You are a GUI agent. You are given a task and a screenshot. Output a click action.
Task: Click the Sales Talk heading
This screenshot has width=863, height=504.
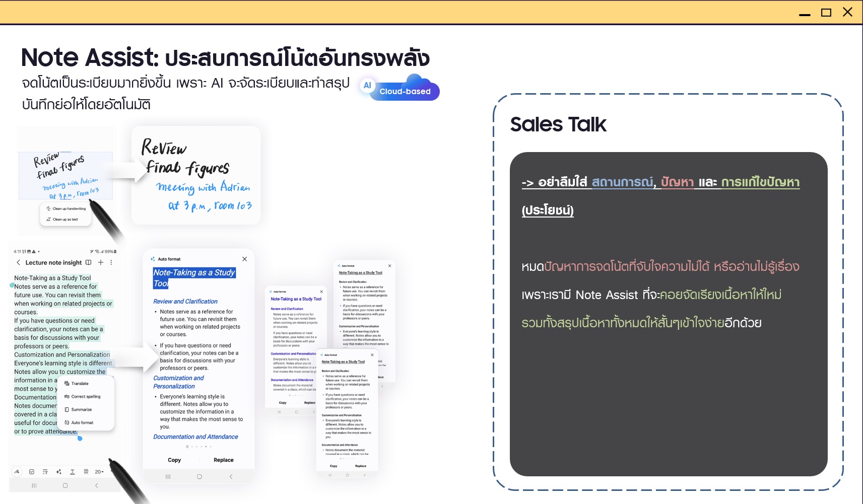(x=558, y=124)
